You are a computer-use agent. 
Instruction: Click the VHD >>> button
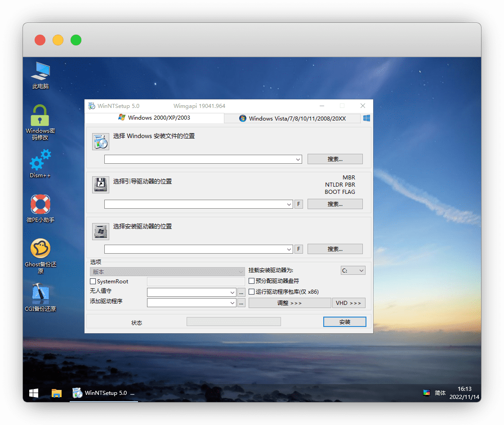[x=348, y=303]
